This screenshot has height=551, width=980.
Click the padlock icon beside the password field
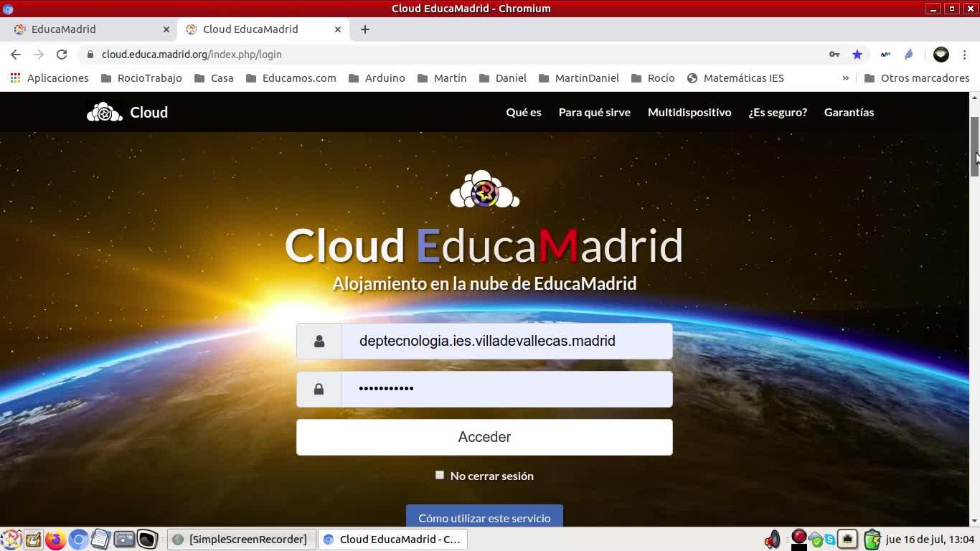point(319,389)
